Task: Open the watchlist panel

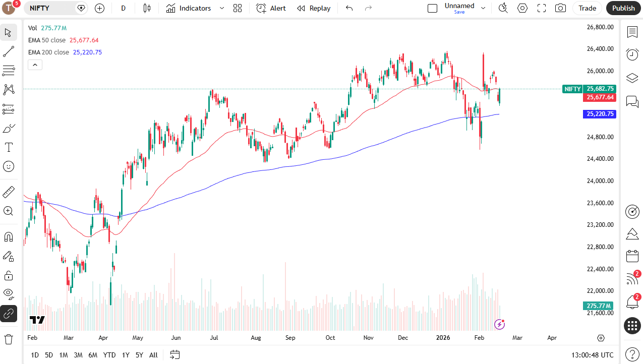Action: (x=632, y=32)
